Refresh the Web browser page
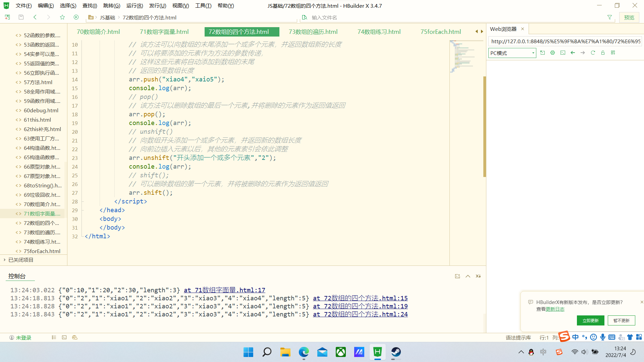644x362 pixels. coord(593,53)
